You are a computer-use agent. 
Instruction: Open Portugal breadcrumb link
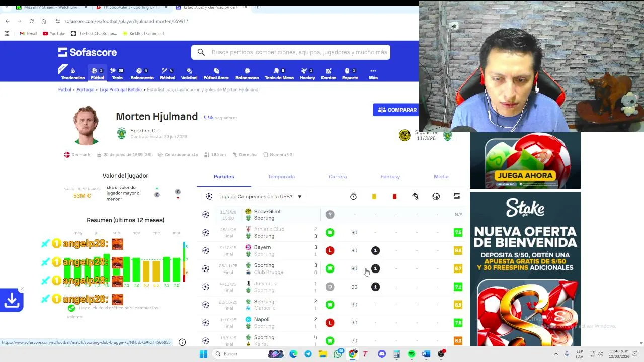86,89
